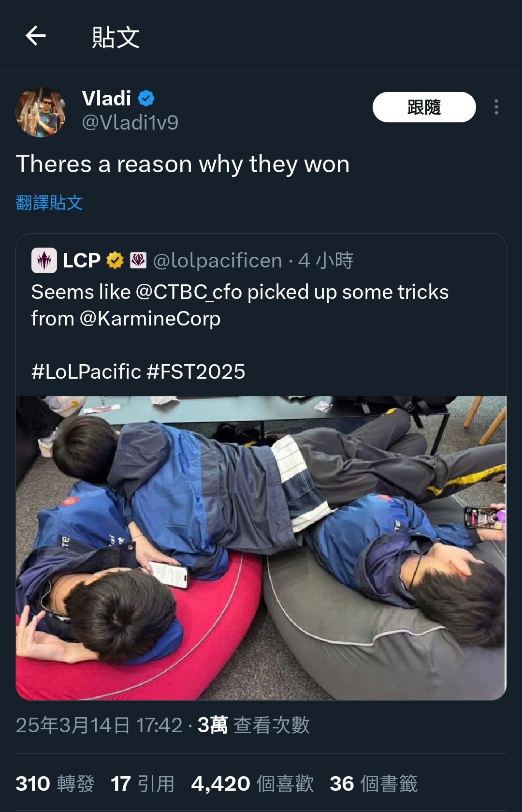
Task: Open the #LoLPacific hashtag
Action: 87,372
